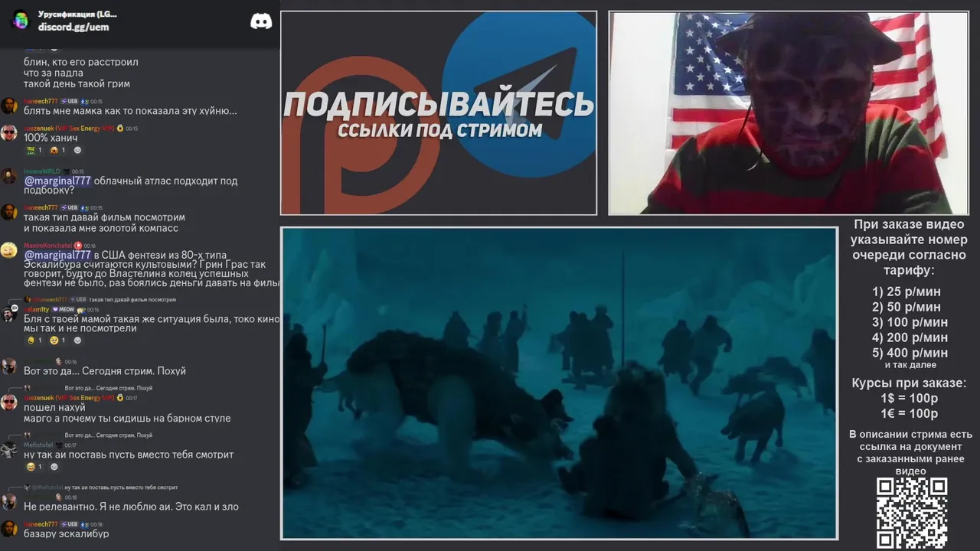Viewport: 980px width, 551px height.
Task: Click the Discord logo in the chat header
Action: point(261,21)
